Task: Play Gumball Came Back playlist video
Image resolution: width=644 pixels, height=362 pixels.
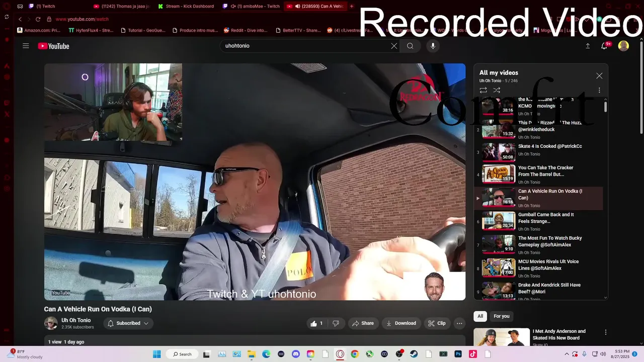Action: click(538, 221)
